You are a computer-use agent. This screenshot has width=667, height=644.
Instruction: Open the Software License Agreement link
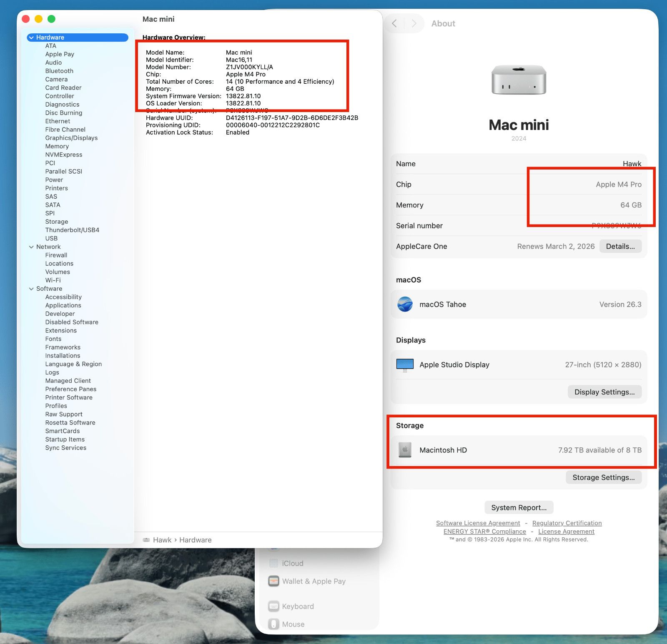coord(478,523)
